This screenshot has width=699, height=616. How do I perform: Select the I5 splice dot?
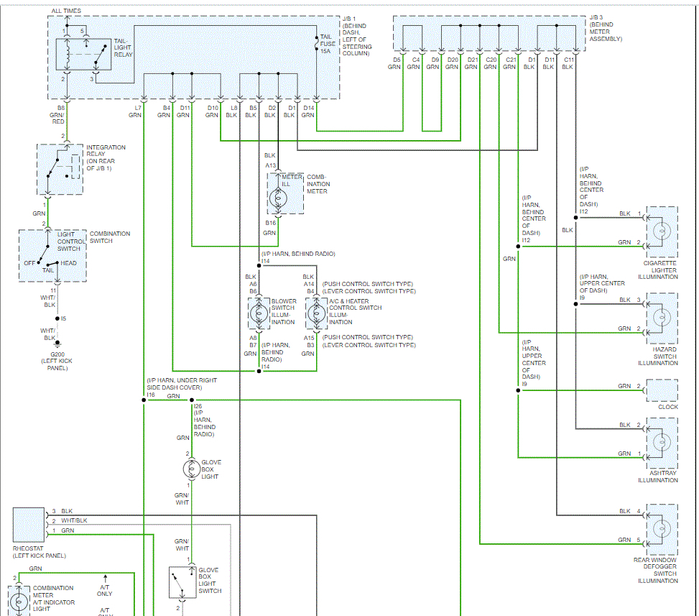(57, 318)
